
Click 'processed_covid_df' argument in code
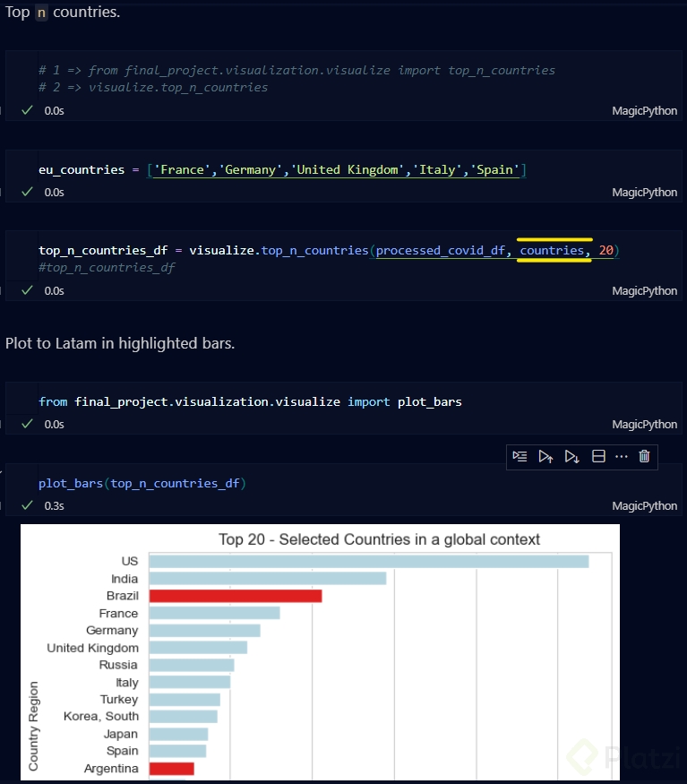point(442,251)
